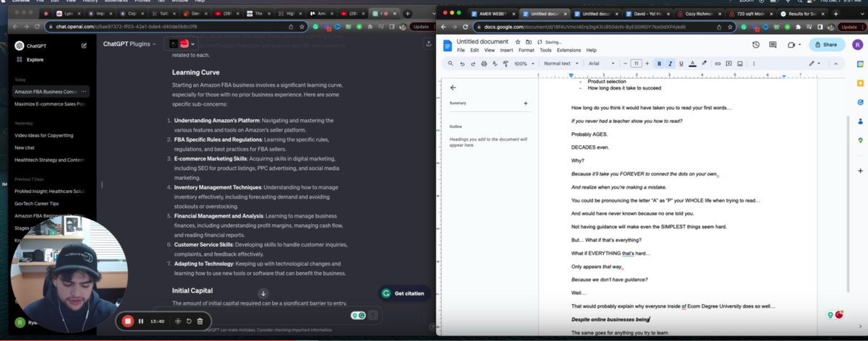Viewport: 868px width, 341px height.
Task: Open Google Docs home icon
Action: pyautogui.click(x=448, y=46)
